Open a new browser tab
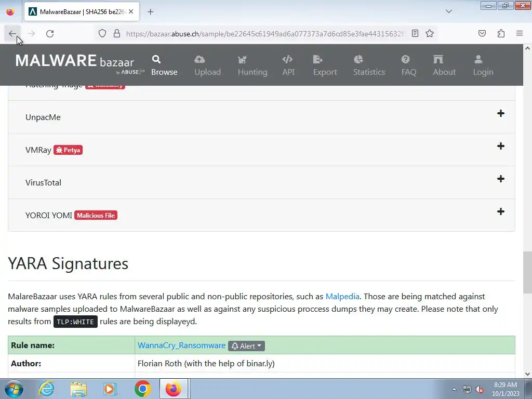Screen dimensions: 532x399 point(150,11)
